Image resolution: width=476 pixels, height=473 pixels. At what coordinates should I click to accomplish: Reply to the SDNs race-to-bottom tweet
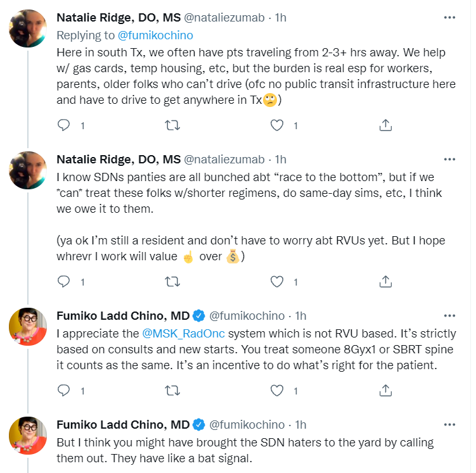click(63, 281)
